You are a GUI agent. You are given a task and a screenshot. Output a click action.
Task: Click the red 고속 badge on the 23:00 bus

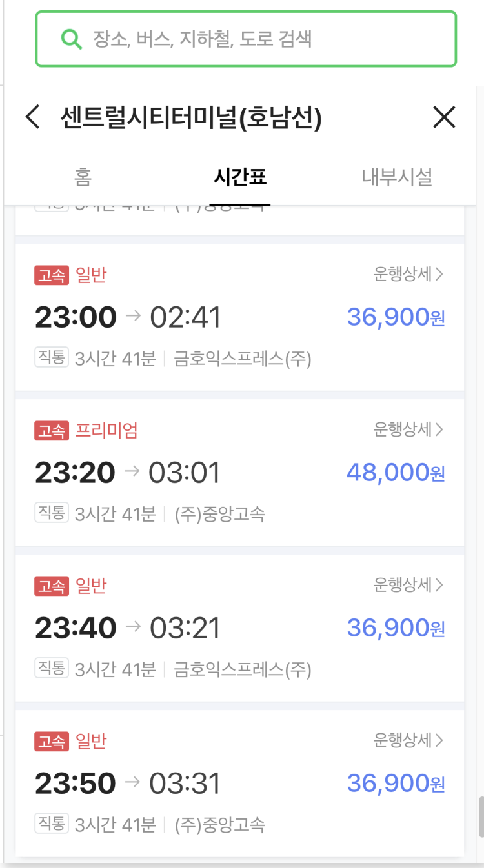click(x=51, y=275)
